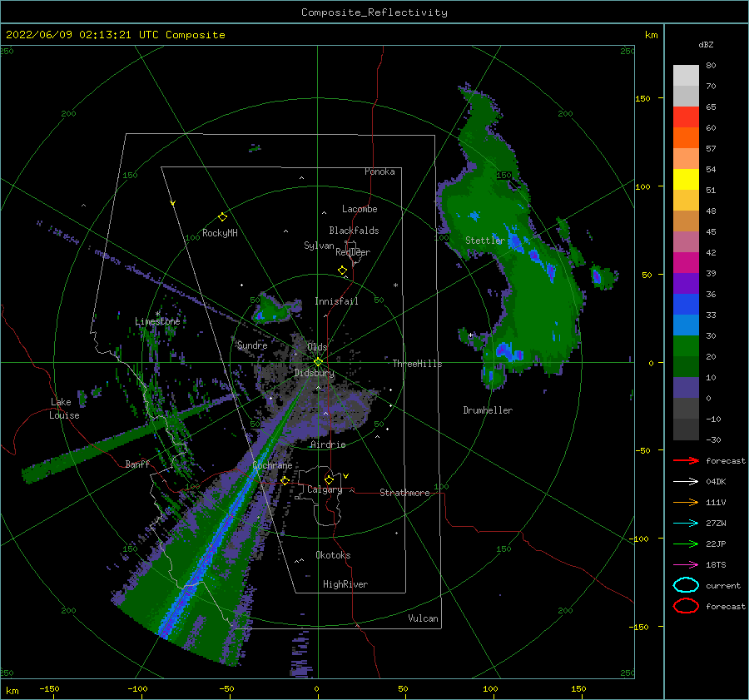The image size is (749, 700).
Task: Click the orange 111V arrow icon
Action: tap(686, 502)
